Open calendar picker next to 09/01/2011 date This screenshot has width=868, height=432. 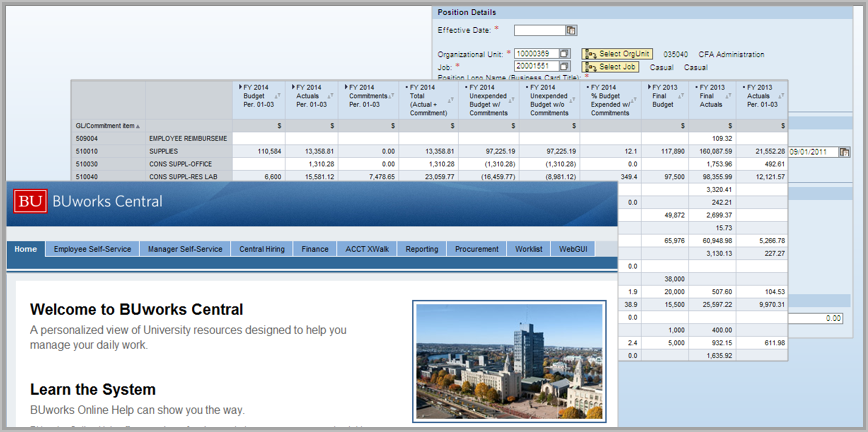[x=844, y=152]
